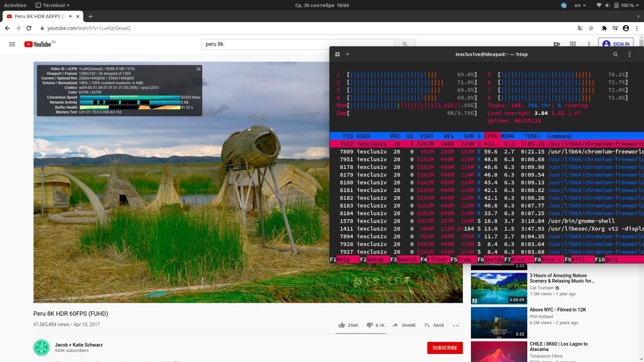Open a new browser tab
The width and height of the screenshot is (644, 362).
click(x=91, y=17)
